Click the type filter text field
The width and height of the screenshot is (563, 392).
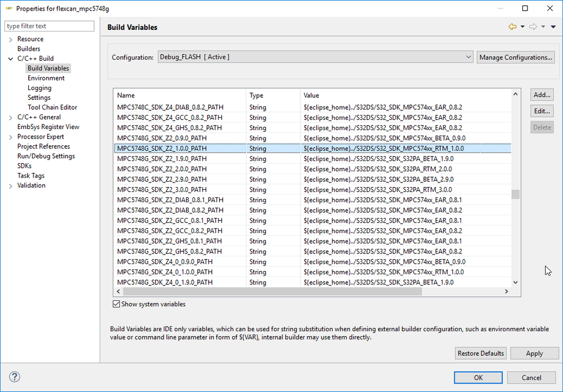point(50,26)
